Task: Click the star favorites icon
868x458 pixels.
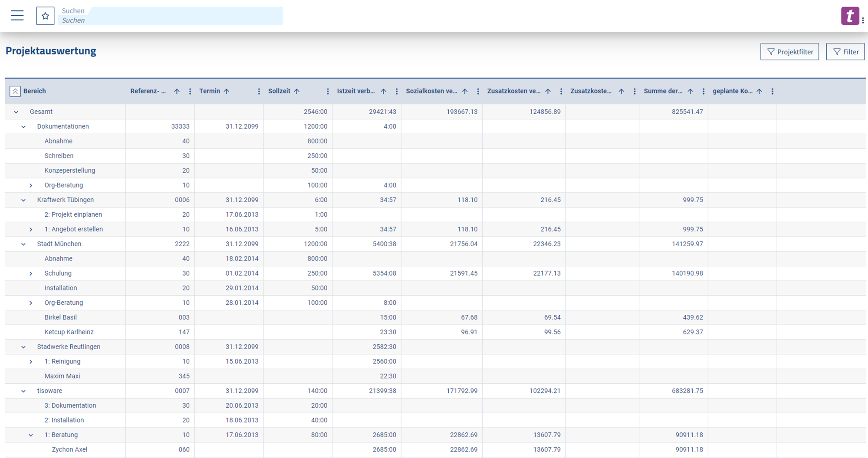Action: click(x=45, y=15)
